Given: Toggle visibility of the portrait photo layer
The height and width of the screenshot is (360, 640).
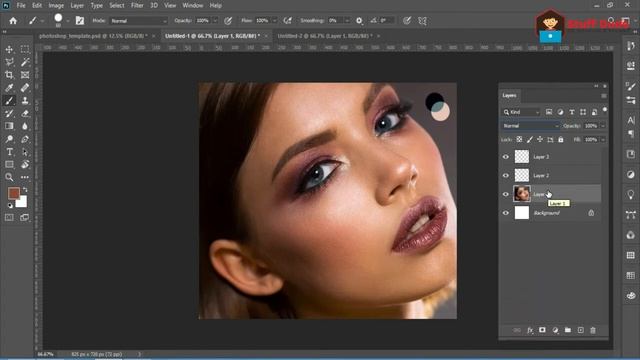Looking at the screenshot, I should [x=506, y=194].
